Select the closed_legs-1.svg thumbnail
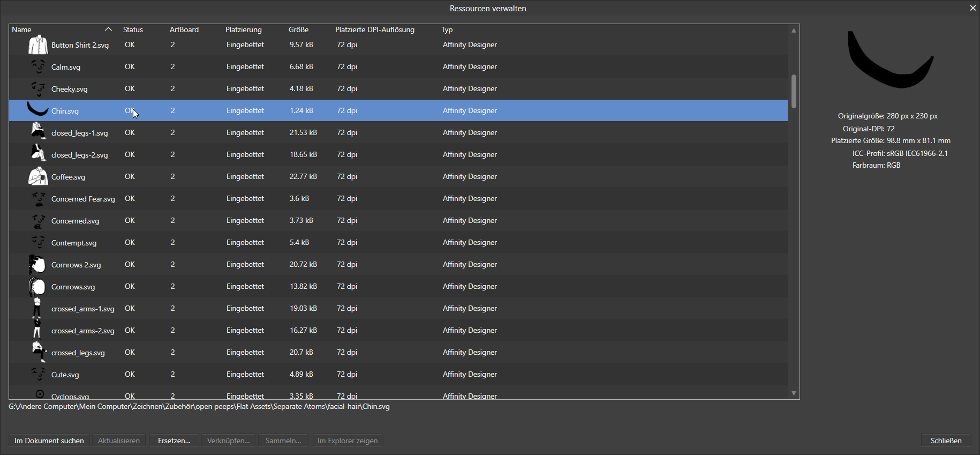Screen dimensions: 980x455 [x=37, y=132]
